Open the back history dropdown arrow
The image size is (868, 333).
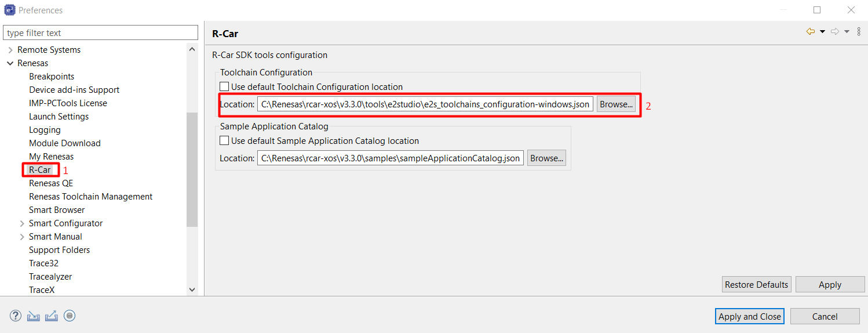coord(822,32)
